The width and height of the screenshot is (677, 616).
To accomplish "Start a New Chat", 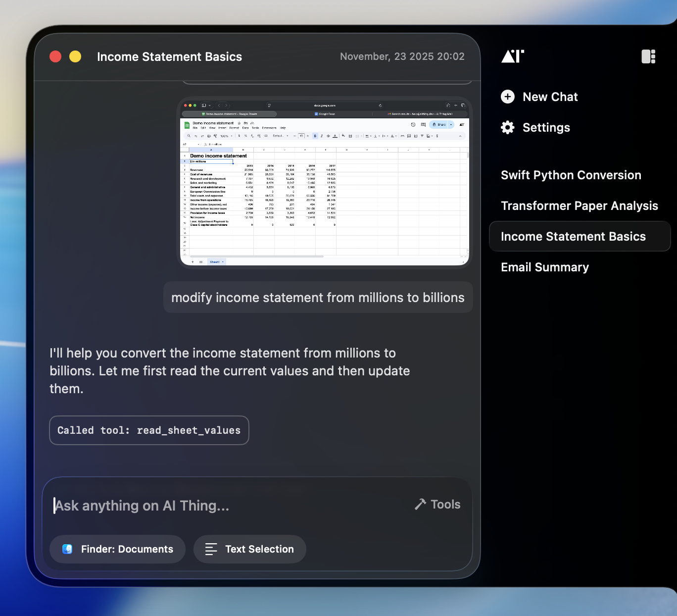I will tap(539, 97).
